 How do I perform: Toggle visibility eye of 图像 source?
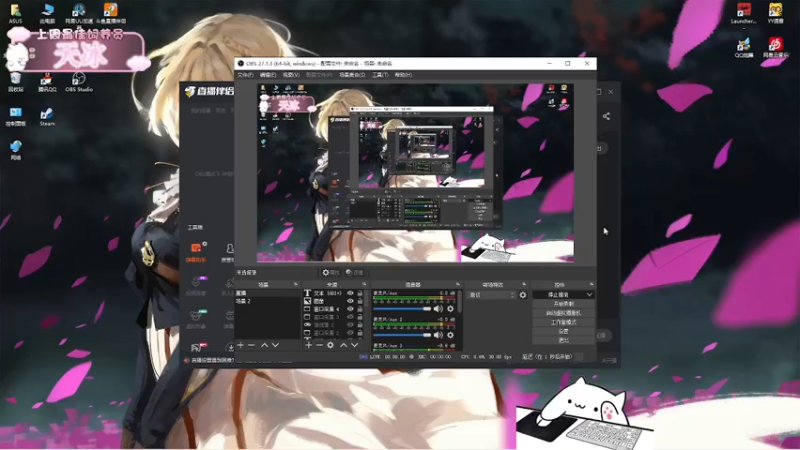(x=350, y=301)
